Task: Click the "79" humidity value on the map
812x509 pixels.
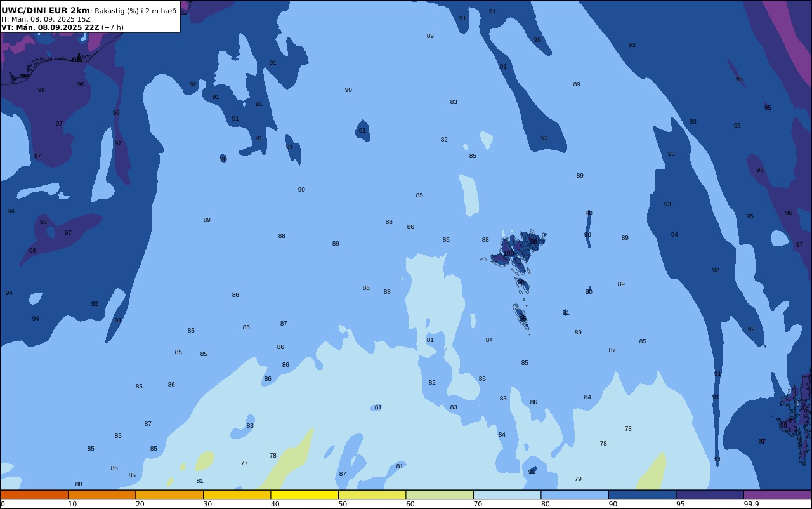Action: [x=578, y=479]
